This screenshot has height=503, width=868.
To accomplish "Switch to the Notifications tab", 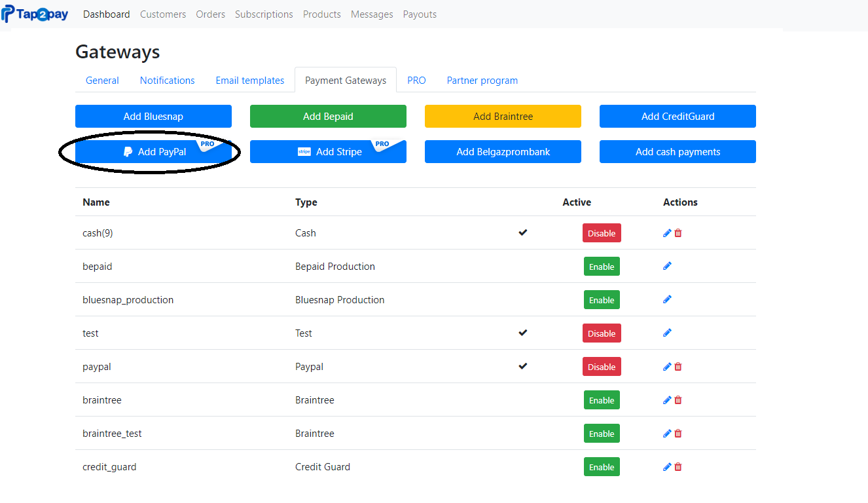I will coord(168,80).
